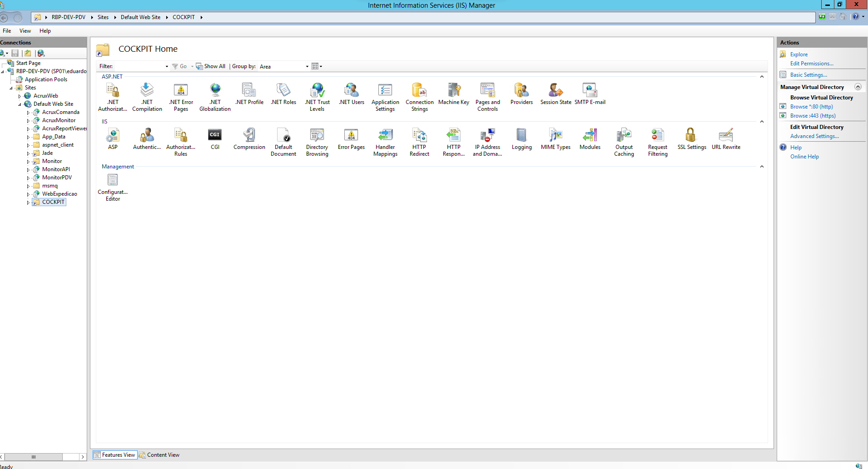
Task: Collapse the Manage Virtual Directory panel
Action: (858, 87)
